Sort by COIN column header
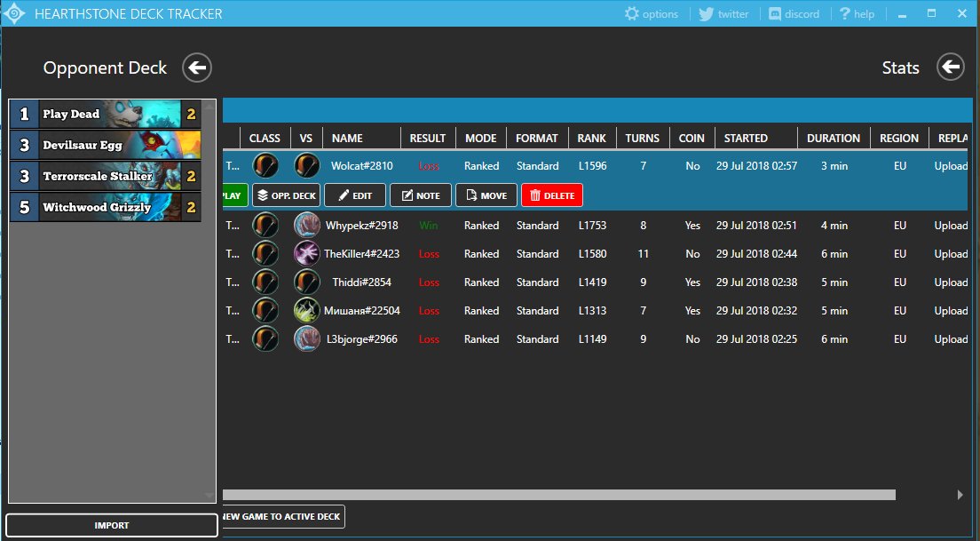 point(692,139)
